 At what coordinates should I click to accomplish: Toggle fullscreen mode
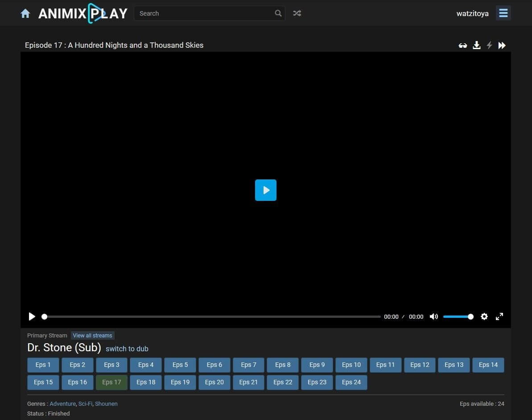(499, 316)
